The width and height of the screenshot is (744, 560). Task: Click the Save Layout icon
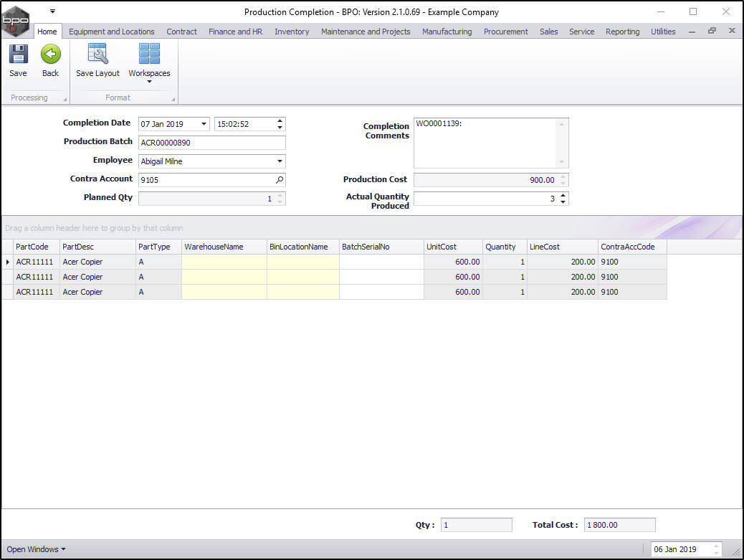(97, 54)
